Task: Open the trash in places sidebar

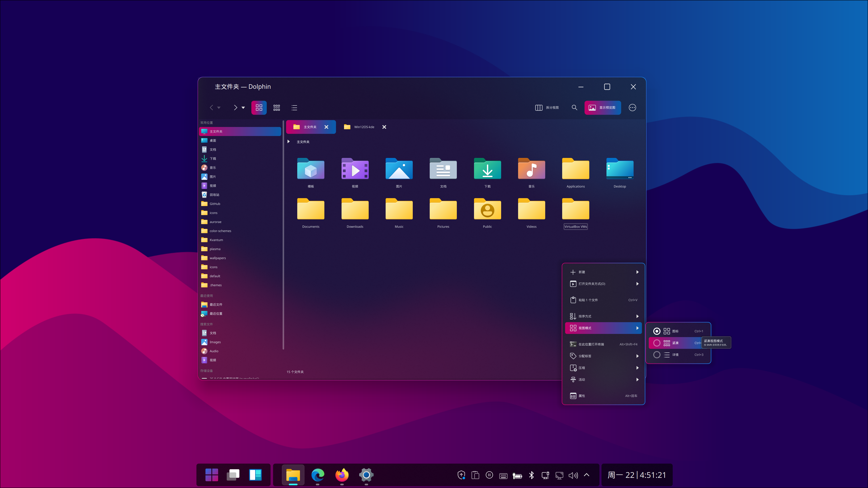Action: [214, 195]
